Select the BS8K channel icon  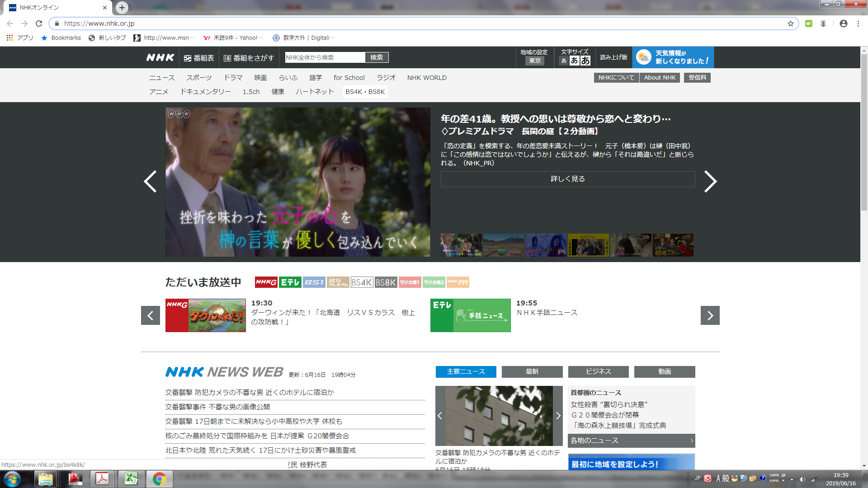386,282
